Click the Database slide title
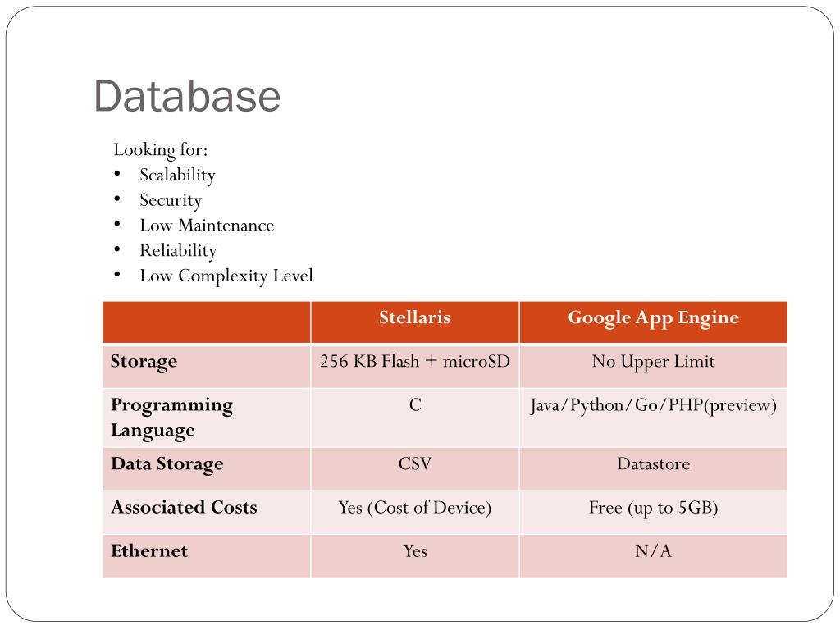 click(x=187, y=97)
